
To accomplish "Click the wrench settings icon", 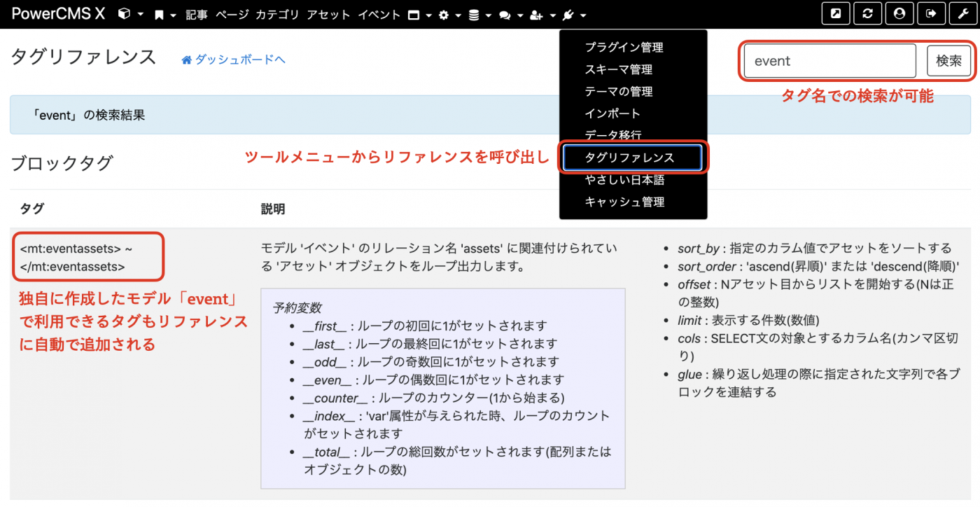I will tap(963, 14).
